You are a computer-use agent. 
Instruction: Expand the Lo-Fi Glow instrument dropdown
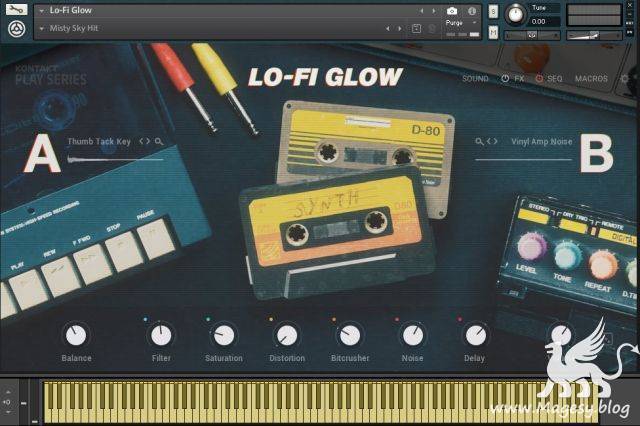point(42,11)
